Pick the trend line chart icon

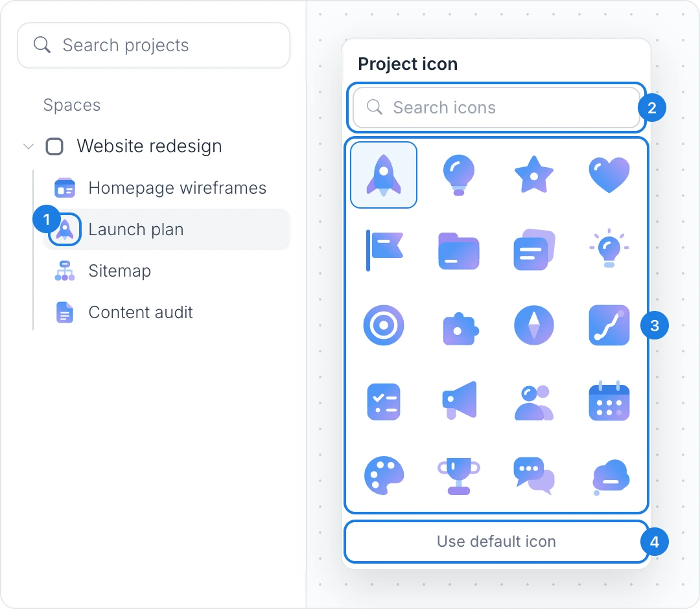tap(609, 325)
